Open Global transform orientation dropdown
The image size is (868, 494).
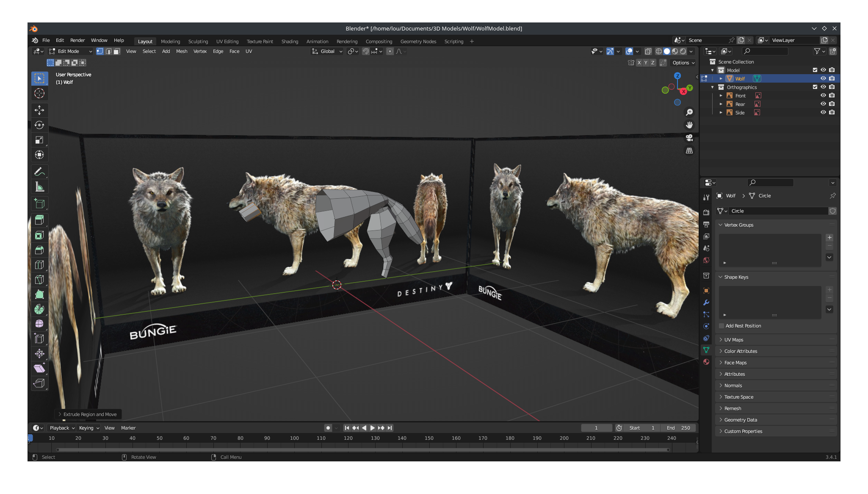327,51
